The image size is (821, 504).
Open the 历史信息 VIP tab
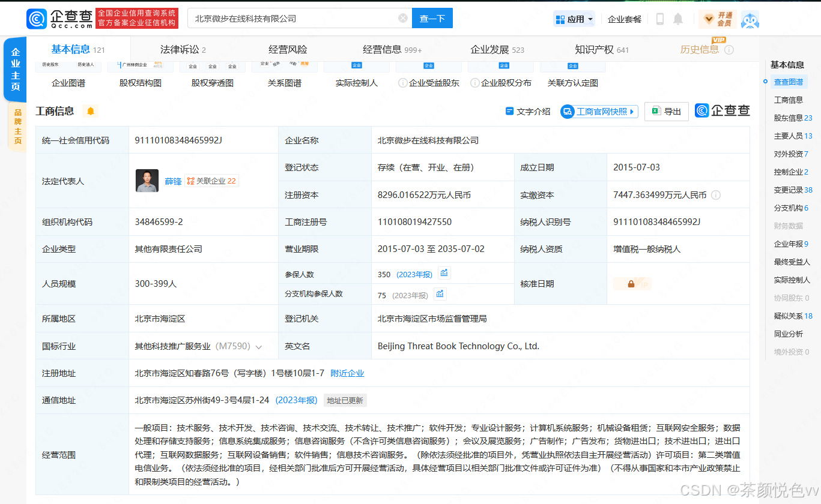(700, 49)
